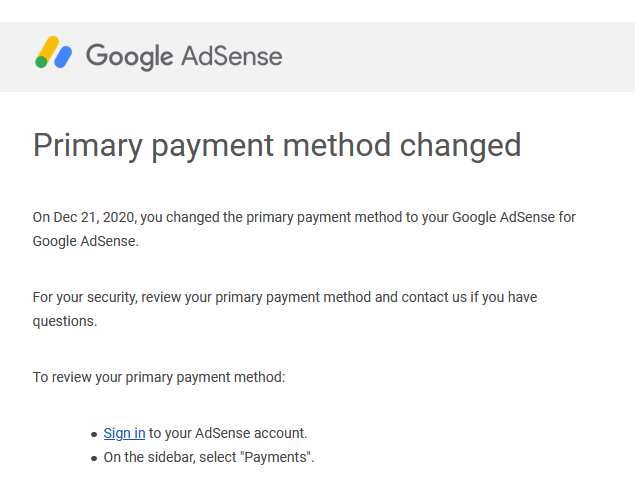Click "Google AdSense." ending first paragraph
The height and width of the screenshot is (491, 635).
pyautogui.click(x=85, y=241)
